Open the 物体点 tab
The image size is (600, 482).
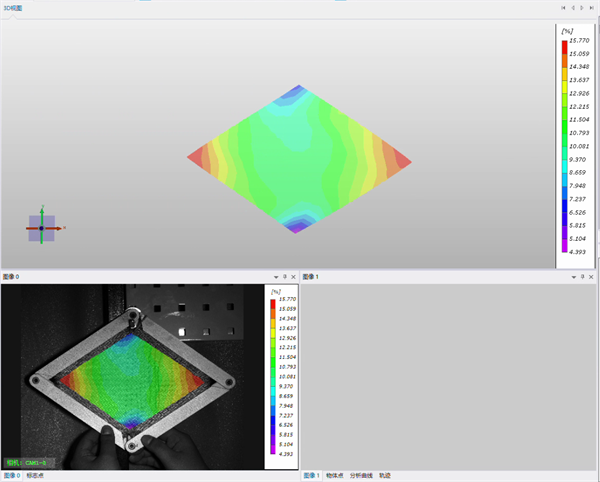coord(334,475)
